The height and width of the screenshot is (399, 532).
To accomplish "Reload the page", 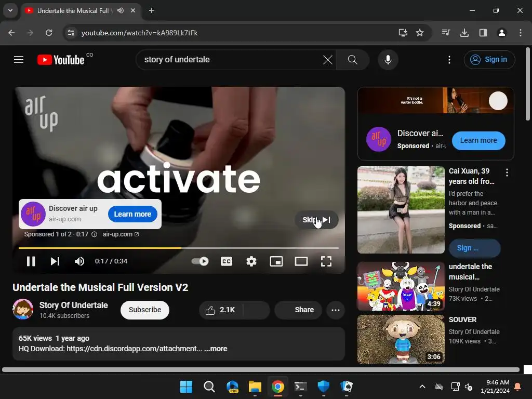I will pyautogui.click(x=49, y=33).
